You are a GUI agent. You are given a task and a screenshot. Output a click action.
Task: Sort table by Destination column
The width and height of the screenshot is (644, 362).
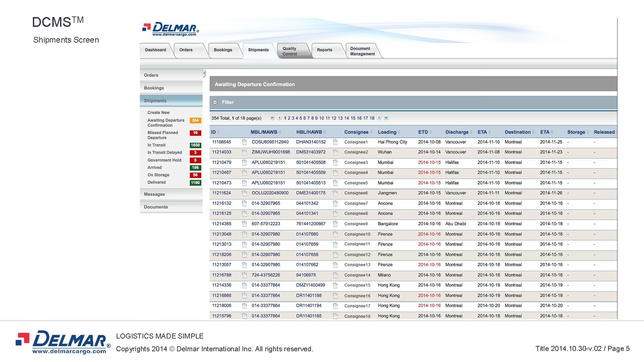point(520,132)
